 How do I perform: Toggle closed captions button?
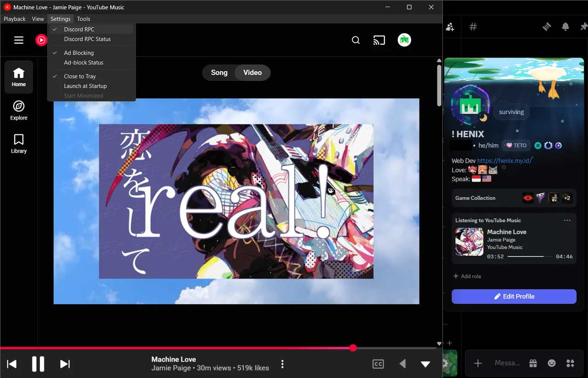pos(378,364)
